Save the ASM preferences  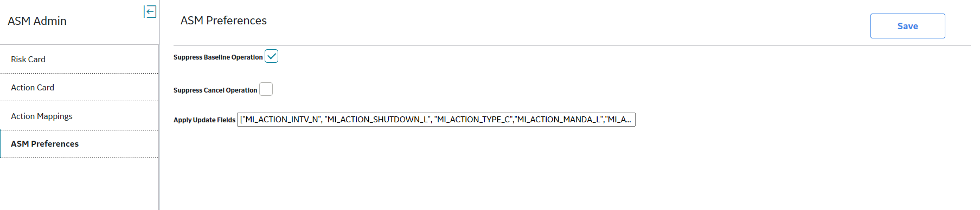tap(907, 26)
